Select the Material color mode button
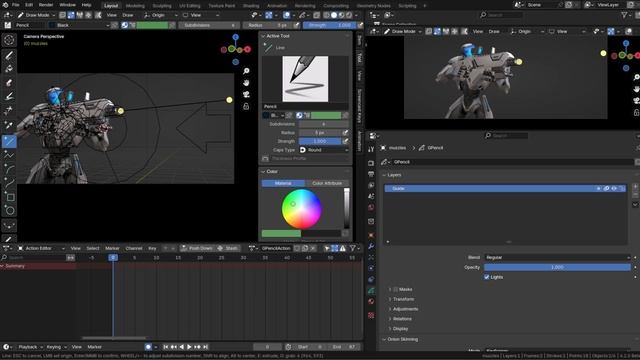Screen dimensions: 640x360 (283, 183)
